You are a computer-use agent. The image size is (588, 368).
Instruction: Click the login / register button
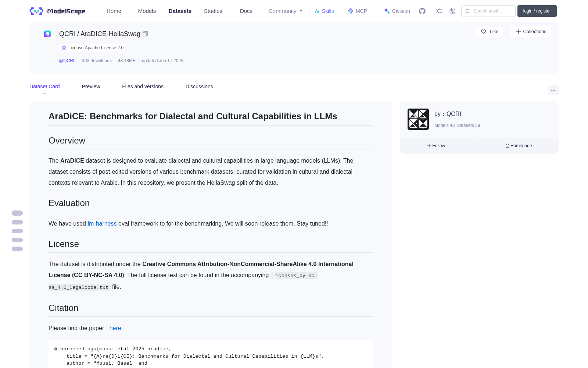537,11
